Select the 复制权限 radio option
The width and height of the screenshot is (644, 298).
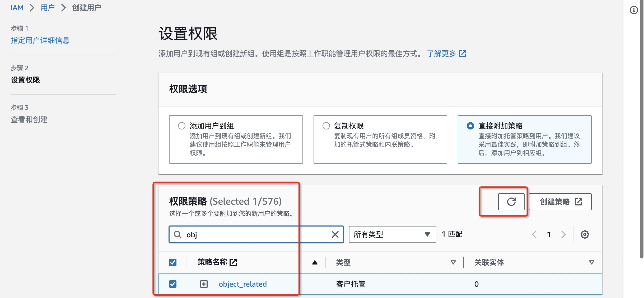tap(326, 126)
